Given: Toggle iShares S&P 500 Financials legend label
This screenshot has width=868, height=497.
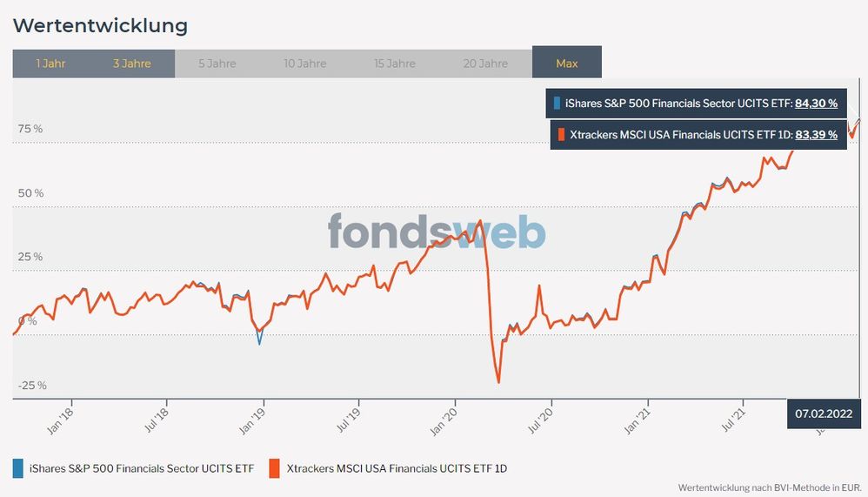Looking at the screenshot, I should click(142, 468).
